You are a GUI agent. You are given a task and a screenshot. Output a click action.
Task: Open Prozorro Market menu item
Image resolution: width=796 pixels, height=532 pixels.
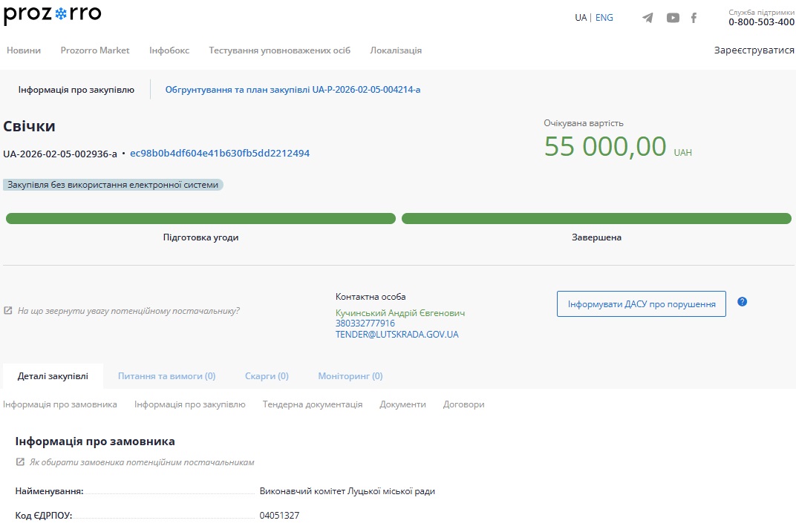coord(95,50)
